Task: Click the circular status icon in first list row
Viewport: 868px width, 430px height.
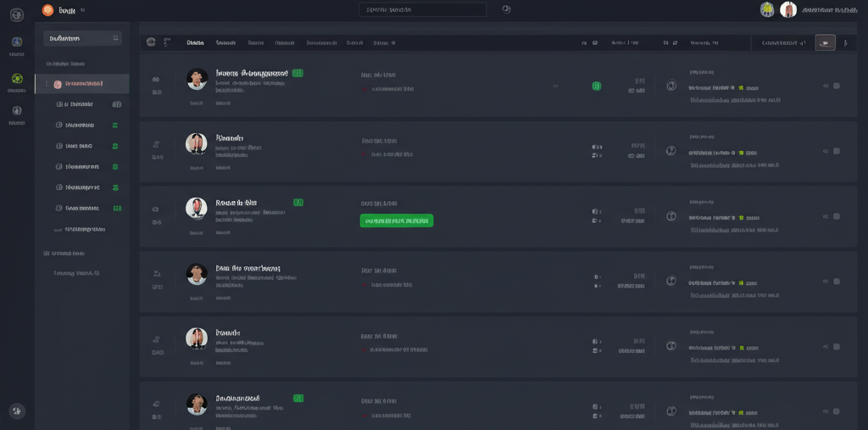Action: (671, 86)
